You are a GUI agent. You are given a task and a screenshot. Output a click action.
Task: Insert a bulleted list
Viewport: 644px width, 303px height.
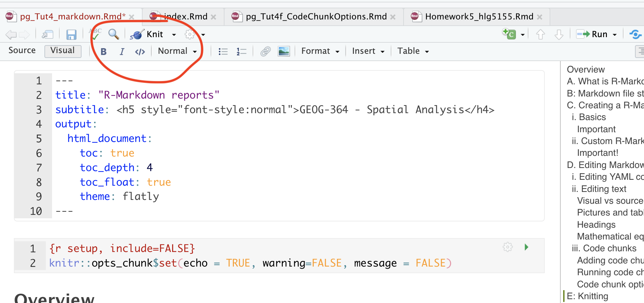click(223, 51)
